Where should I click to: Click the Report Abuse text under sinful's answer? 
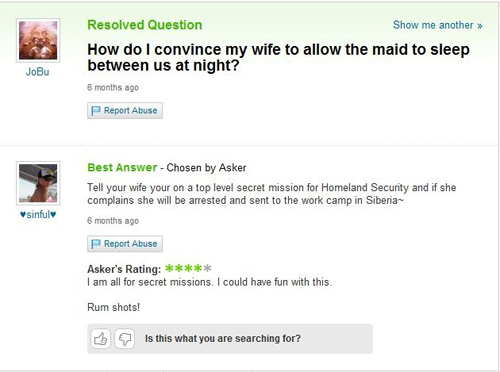point(130,244)
